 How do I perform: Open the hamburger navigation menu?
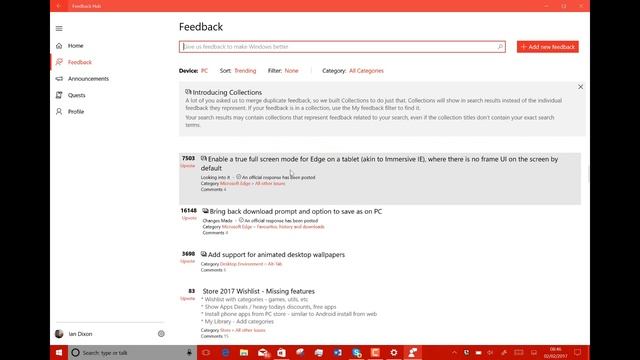pyautogui.click(x=59, y=29)
